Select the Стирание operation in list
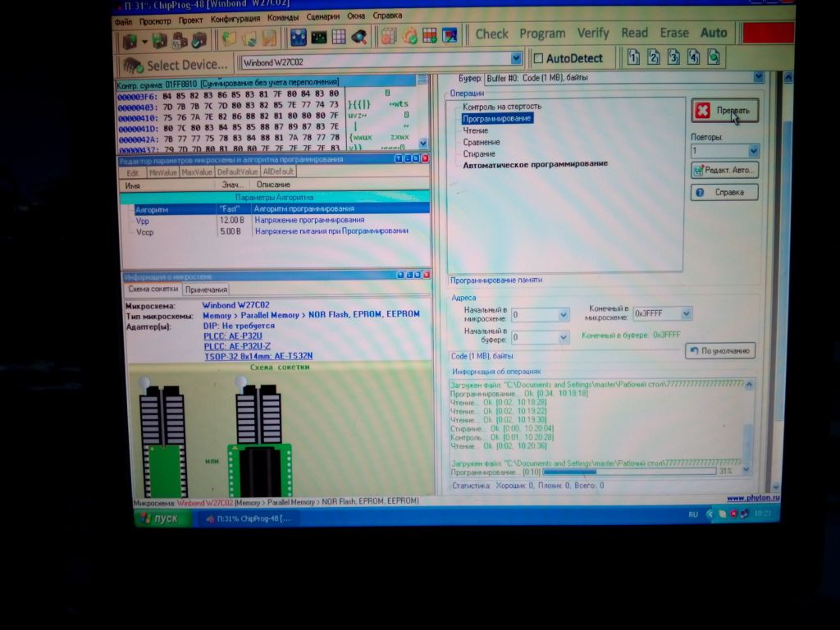The image size is (840, 630). [479, 153]
